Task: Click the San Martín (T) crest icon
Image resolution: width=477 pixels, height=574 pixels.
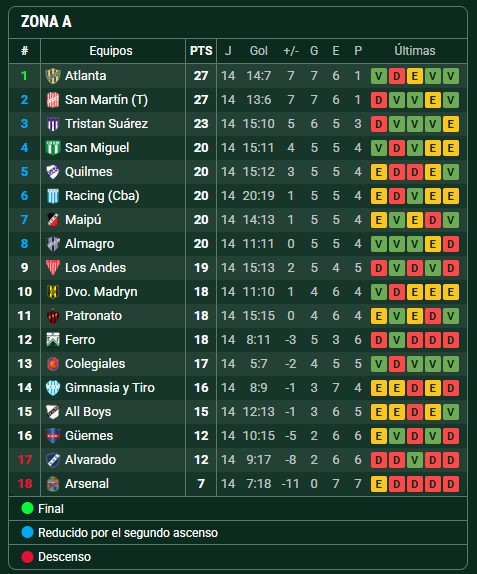Action: coord(53,100)
